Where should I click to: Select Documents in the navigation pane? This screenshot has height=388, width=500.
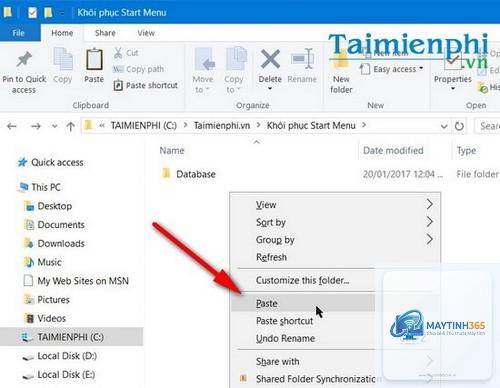[61, 225]
